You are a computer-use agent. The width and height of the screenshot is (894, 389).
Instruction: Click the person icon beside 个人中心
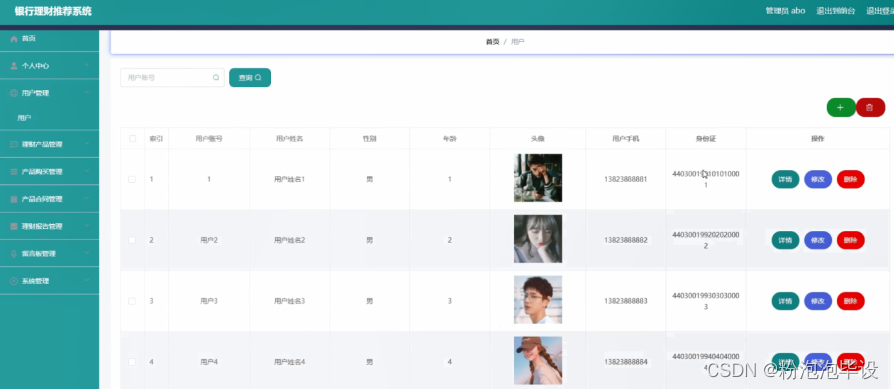coord(14,66)
